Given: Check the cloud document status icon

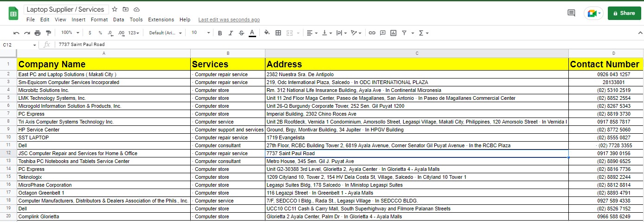Looking at the screenshot, I should tap(136, 9).
